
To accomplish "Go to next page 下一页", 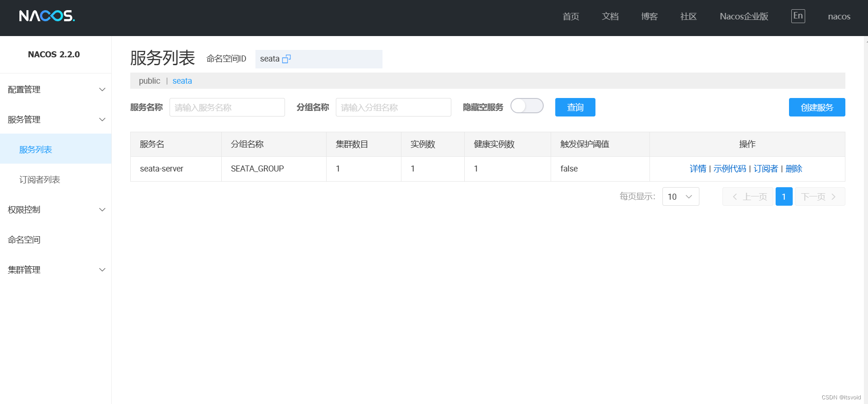I will click(820, 196).
